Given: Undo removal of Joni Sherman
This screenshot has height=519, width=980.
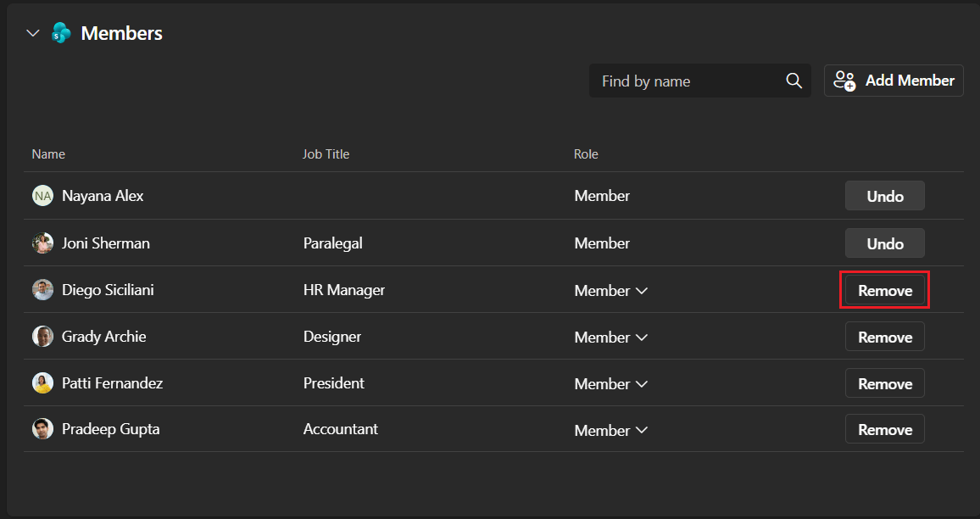Looking at the screenshot, I should tap(884, 243).
